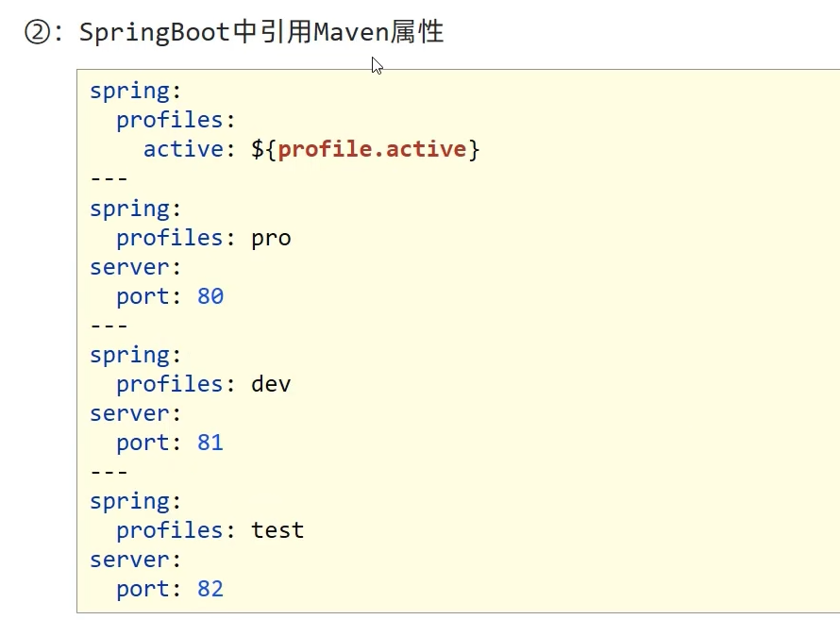Screen dimensions: 840x636
Task: Click the first "---" document separator
Action: click(x=109, y=178)
